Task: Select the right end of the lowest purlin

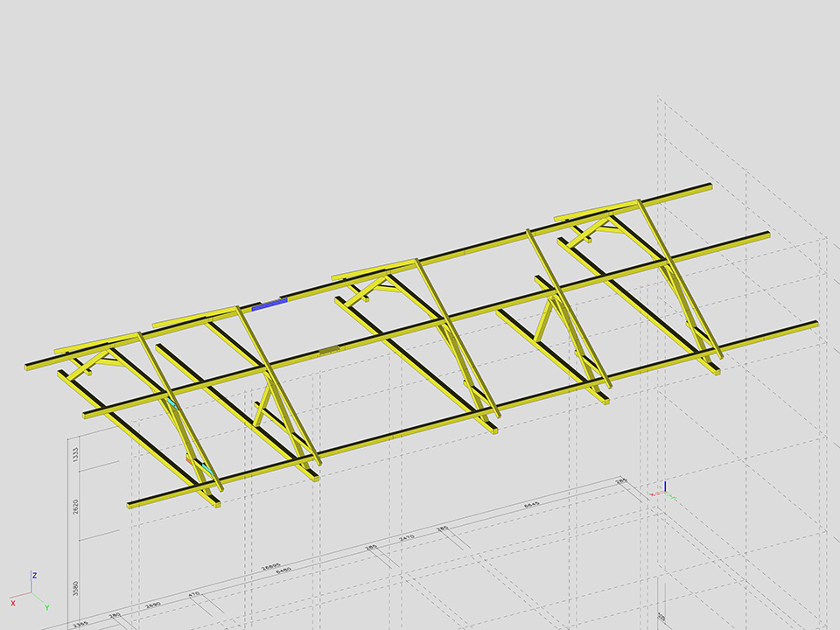Action: [x=812, y=325]
